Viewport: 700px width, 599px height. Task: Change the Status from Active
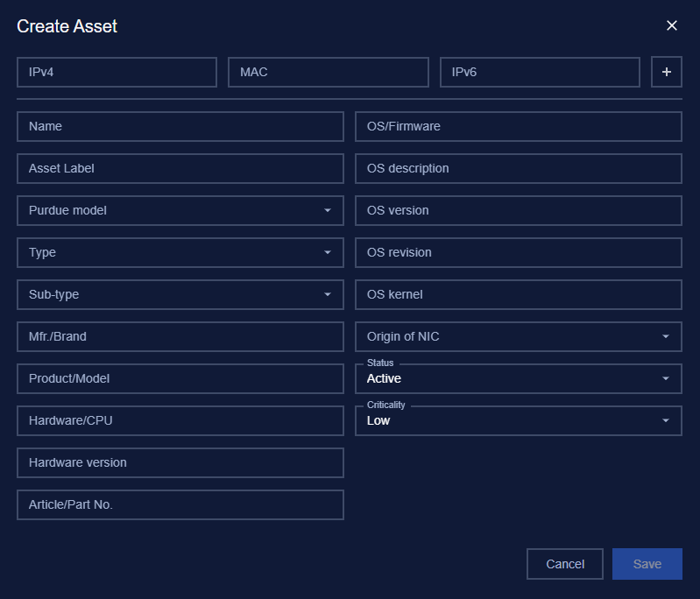coord(519,378)
